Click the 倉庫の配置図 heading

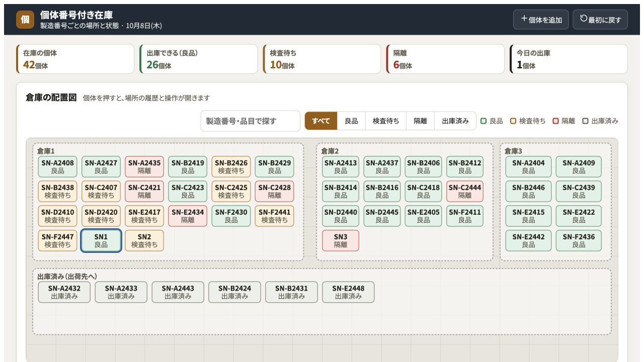pyautogui.click(x=51, y=98)
